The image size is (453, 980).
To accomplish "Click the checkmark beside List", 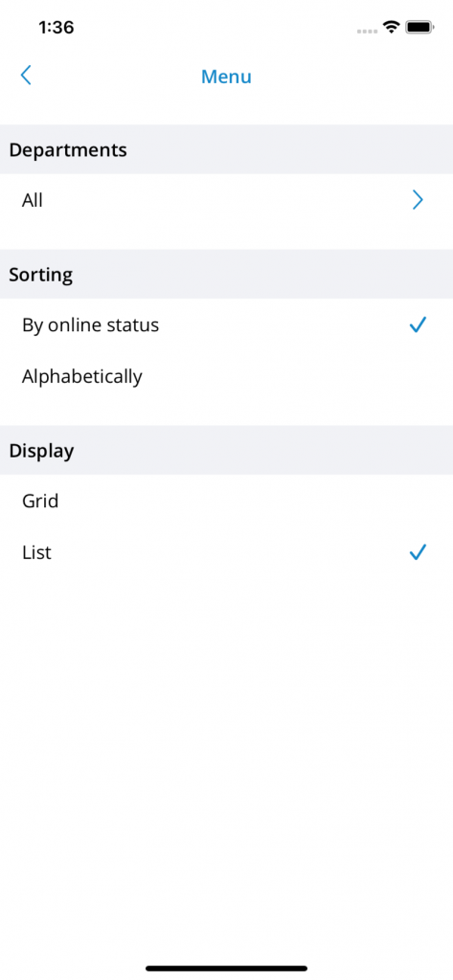I will coord(418,552).
